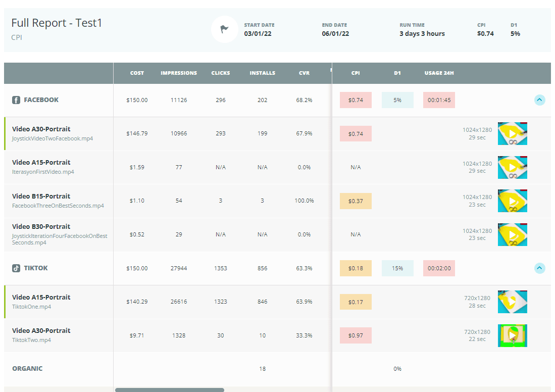Image resolution: width=555 pixels, height=392 pixels.
Task: Expand the Organic row details
Action: 28,368
